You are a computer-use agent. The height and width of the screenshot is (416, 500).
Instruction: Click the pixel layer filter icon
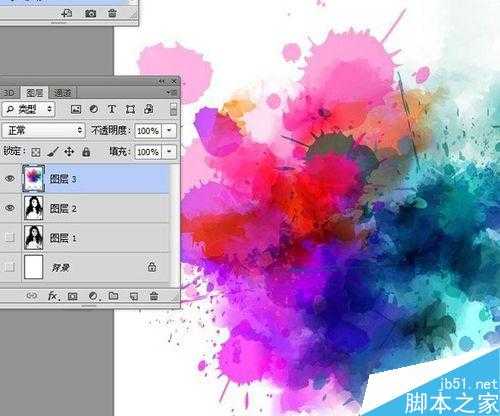[76, 109]
